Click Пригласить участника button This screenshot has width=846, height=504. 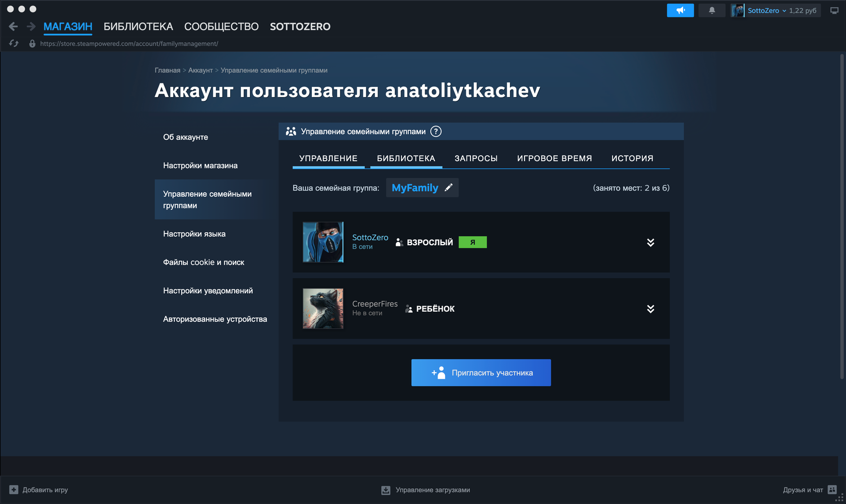[481, 373]
